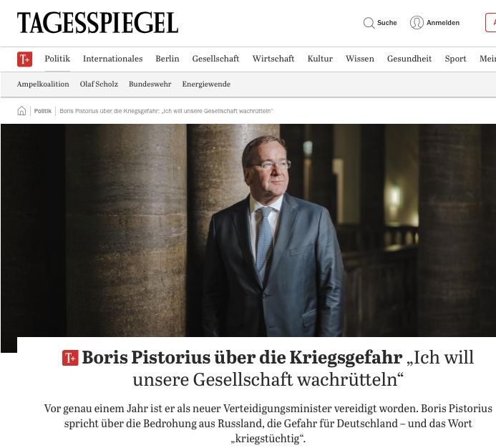Open the Sport section
The image size is (496, 448).
pyautogui.click(x=455, y=59)
